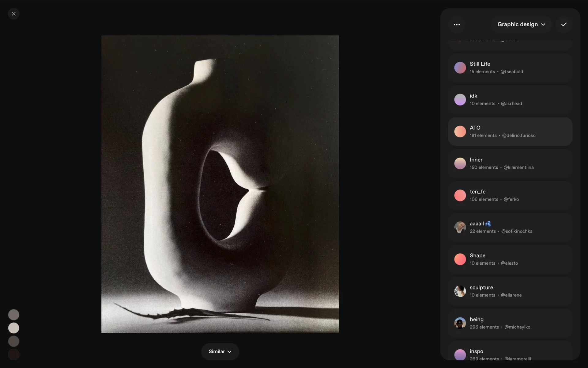
Task: Pick the lightest beige color swatch
Action: [13, 328]
